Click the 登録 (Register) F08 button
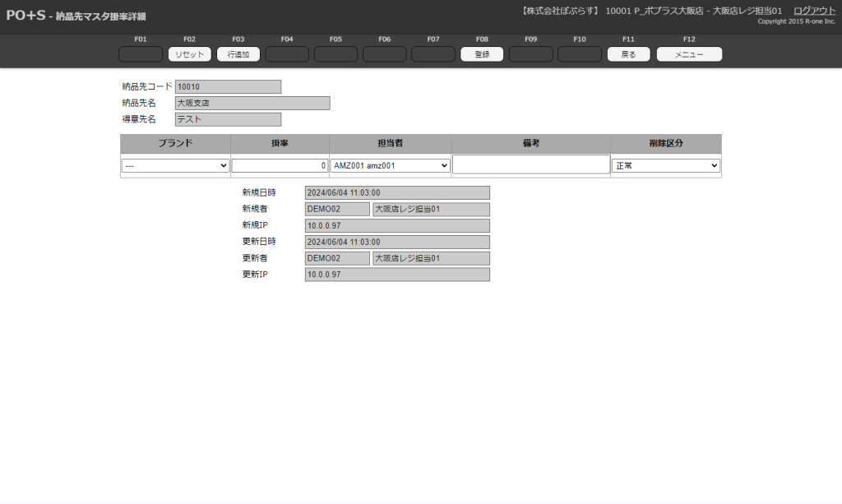 [x=482, y=54]
